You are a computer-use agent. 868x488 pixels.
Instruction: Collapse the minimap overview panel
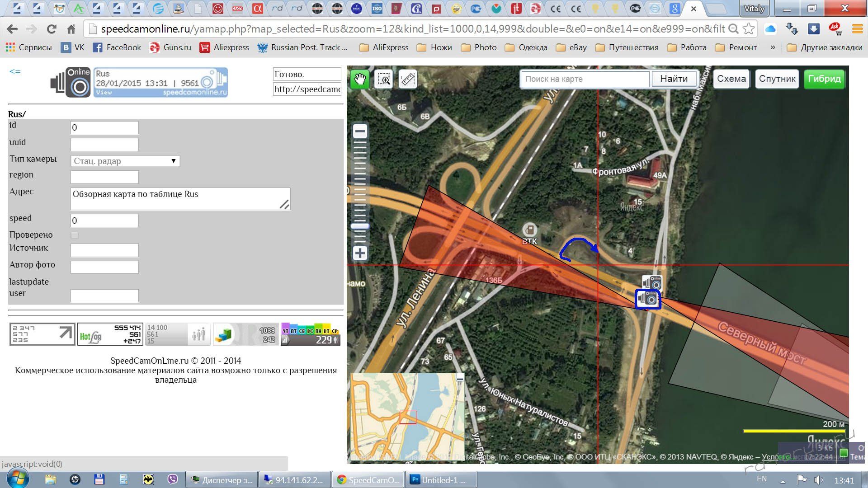(460, 378)
